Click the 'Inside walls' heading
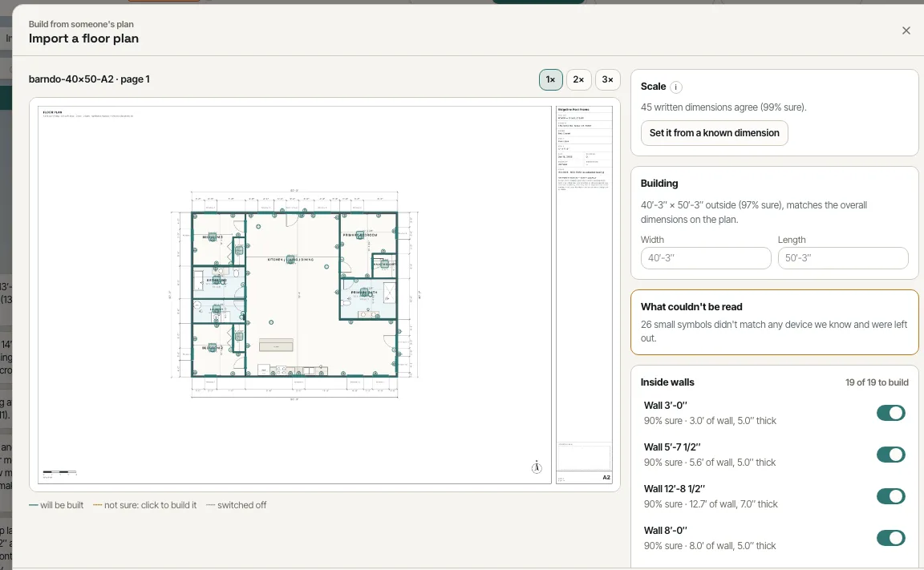Viewport: 924px width, 570px height. coord(667,382)
